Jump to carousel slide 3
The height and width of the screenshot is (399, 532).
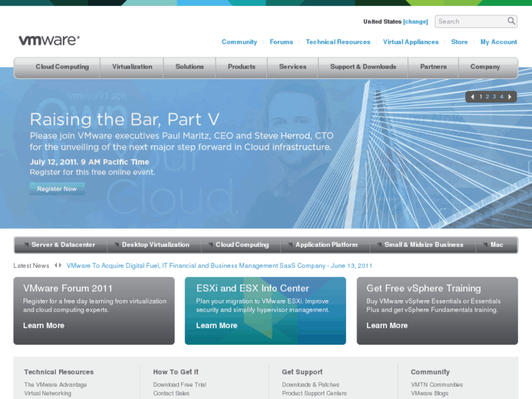pos(495,97)
